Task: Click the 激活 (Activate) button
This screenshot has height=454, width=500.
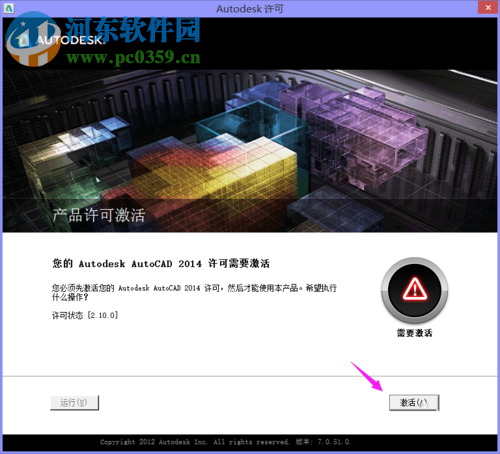Action: [414, 403]
